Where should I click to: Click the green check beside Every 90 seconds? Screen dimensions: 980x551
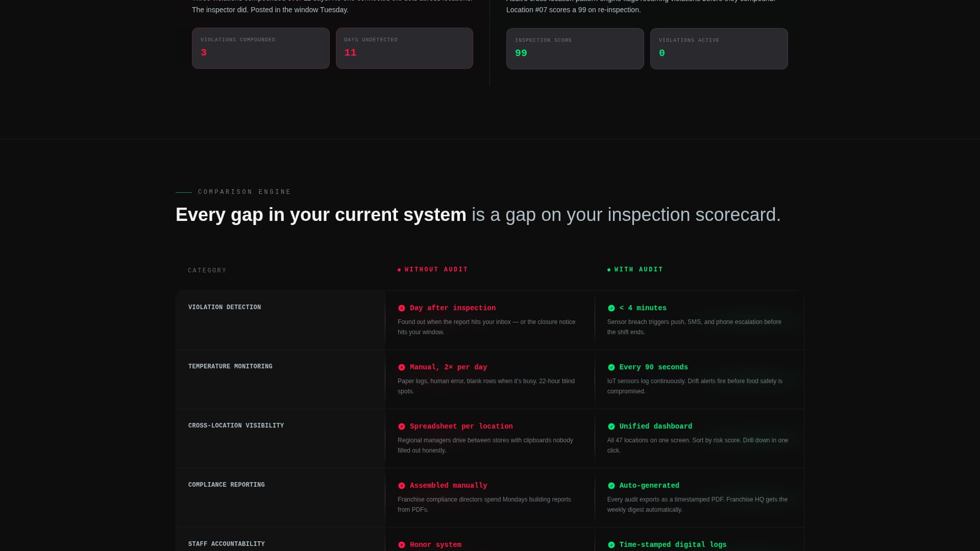611,367
